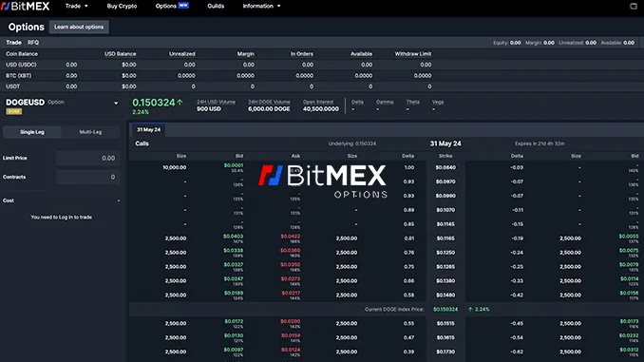Click the $0.1145 strike price
This screenshot has width=644, height=362.
tap(445, 224)
